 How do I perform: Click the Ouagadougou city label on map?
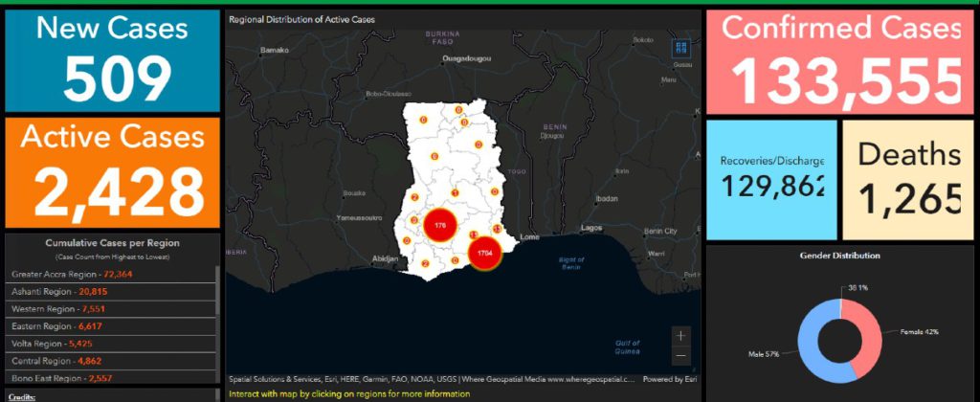(x=466, y=58)
